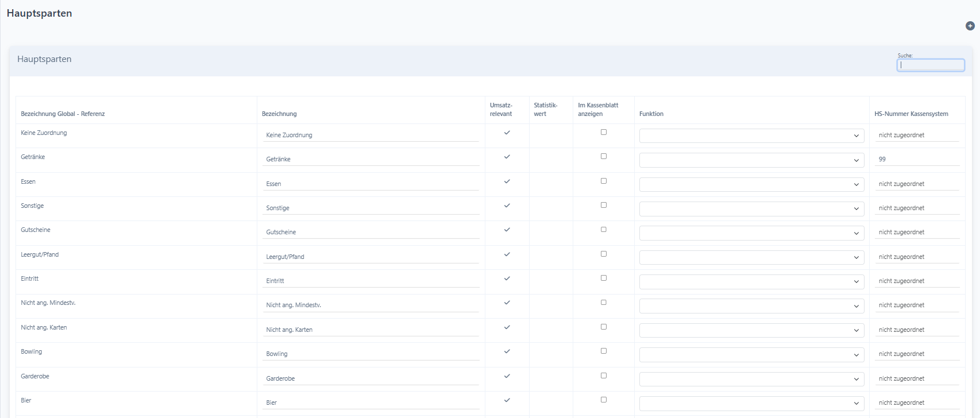Toggle Umsatz-relevant checkmark for Garderobe
Viewport: 980px width, 418px height.
pyautogui.click(x=507, y=376)
